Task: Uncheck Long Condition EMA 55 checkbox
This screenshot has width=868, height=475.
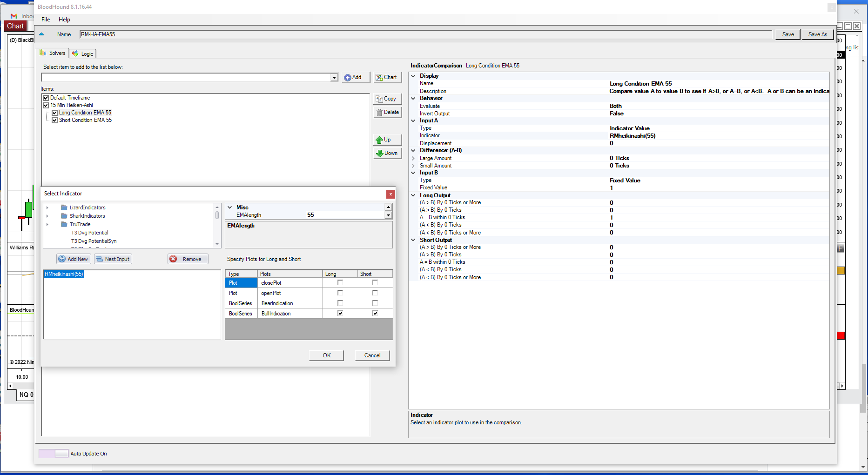Action: [55, 113]
